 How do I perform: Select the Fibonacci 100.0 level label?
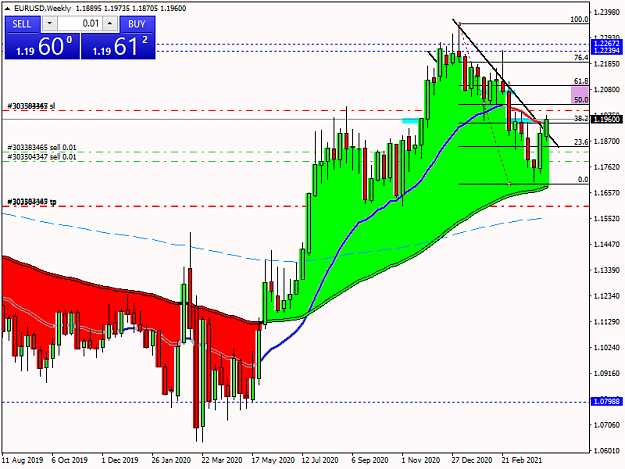(x=579, y=19)
